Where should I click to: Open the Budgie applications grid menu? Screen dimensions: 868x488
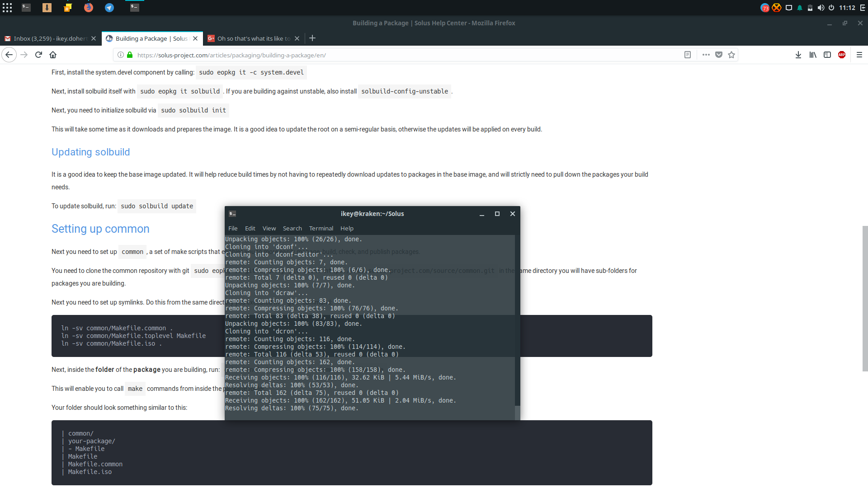7,8
